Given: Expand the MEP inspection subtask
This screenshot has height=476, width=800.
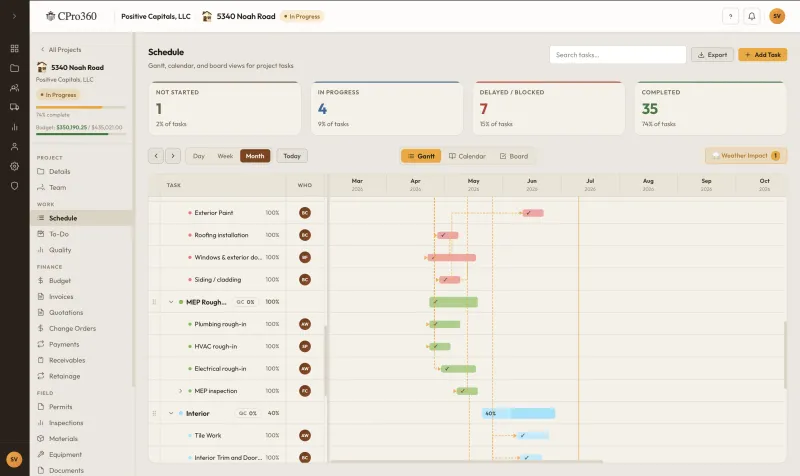Looking at the screenshot, I should coord(180,391).
